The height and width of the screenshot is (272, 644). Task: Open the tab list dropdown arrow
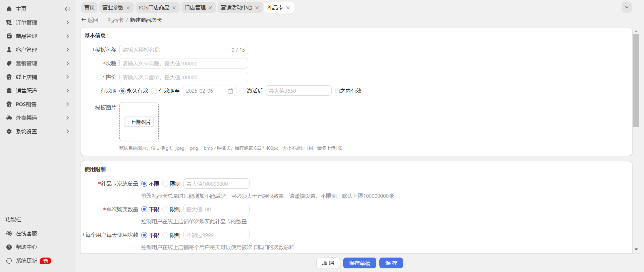point(627,7)
